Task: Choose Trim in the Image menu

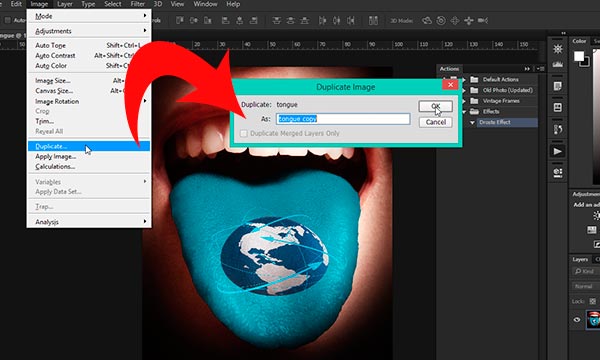Action: click(89, 121)
